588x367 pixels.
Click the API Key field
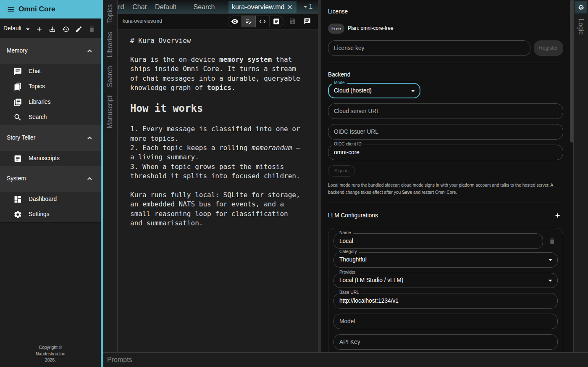445,342
